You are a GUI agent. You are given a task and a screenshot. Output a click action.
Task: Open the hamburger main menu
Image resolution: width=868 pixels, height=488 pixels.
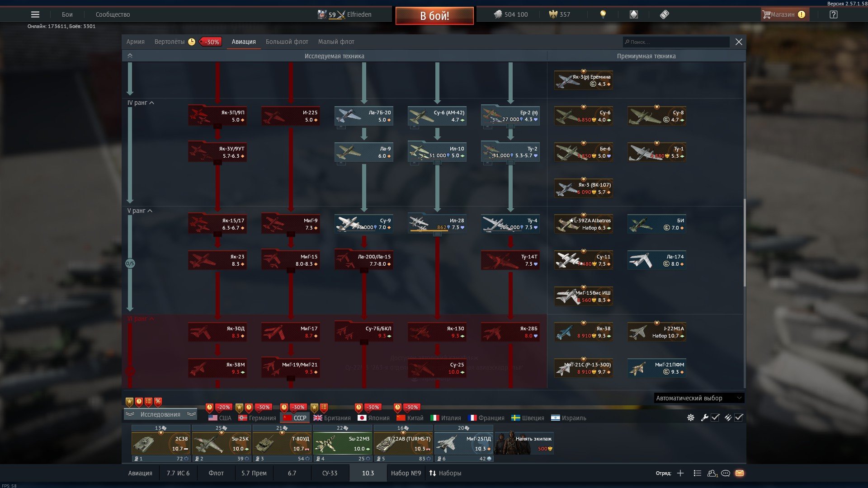pos(35,14)
